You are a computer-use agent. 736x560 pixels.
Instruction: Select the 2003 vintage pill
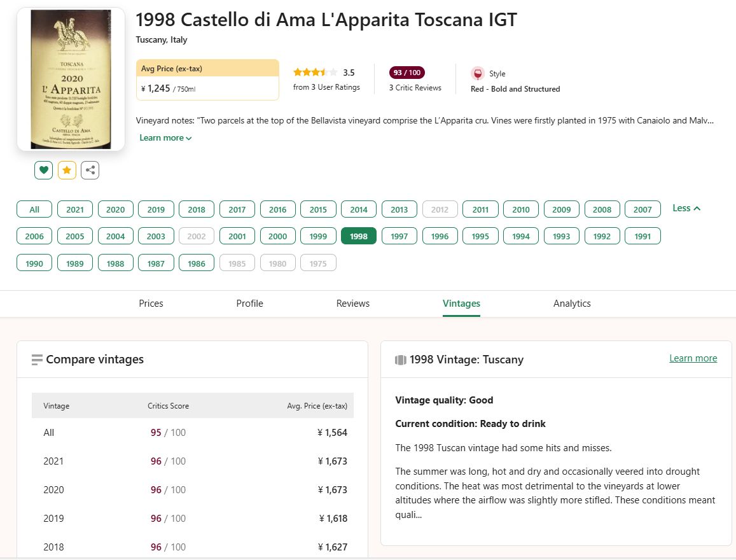coord(156,236)
